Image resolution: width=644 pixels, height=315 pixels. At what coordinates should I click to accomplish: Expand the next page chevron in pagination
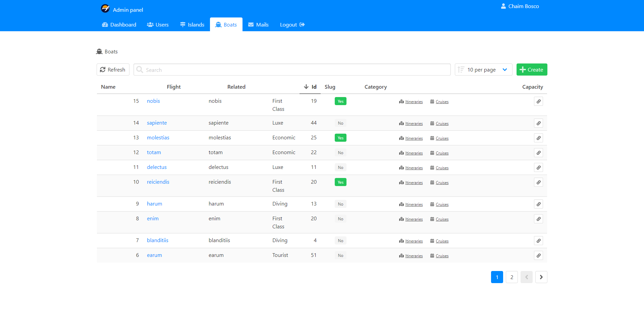pyautogui.click(x=541, y=277)
